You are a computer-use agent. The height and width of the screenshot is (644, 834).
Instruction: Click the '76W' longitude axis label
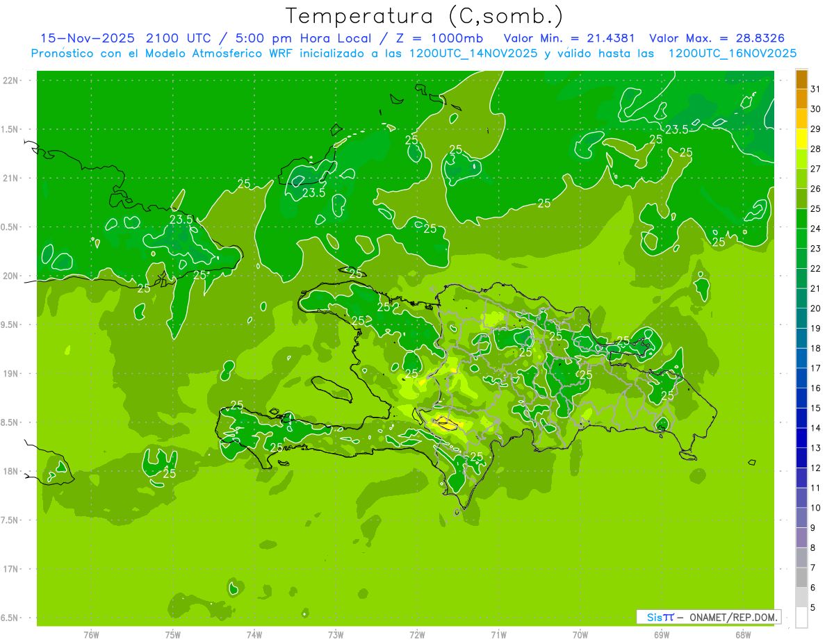[91, 635]
